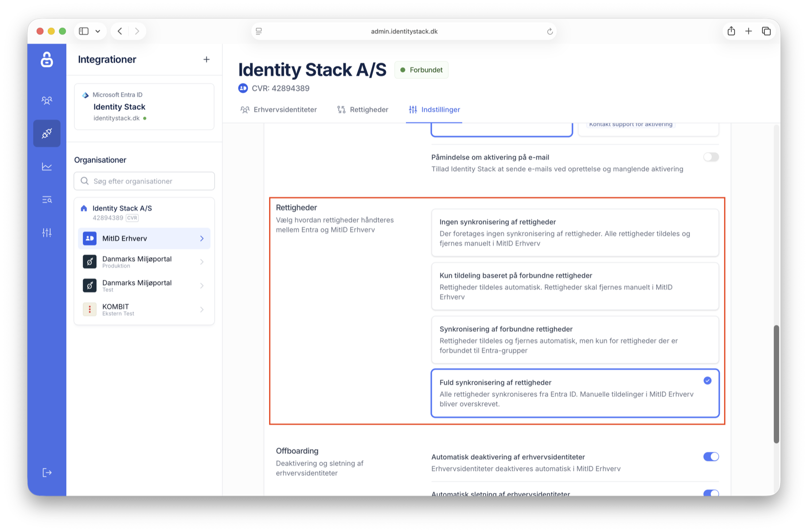Go forward in browser history
The height and width of the screenshot is (532, 808).
[x=137, y=31]
